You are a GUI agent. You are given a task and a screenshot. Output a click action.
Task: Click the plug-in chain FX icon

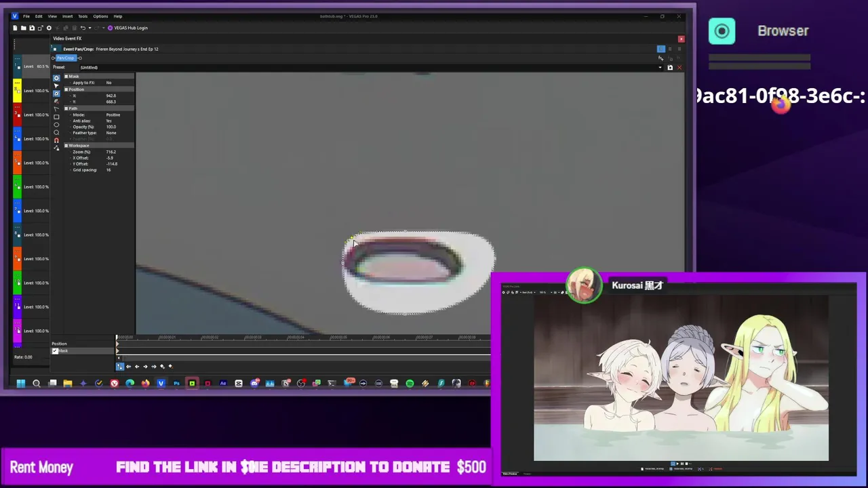coord(661,58)
